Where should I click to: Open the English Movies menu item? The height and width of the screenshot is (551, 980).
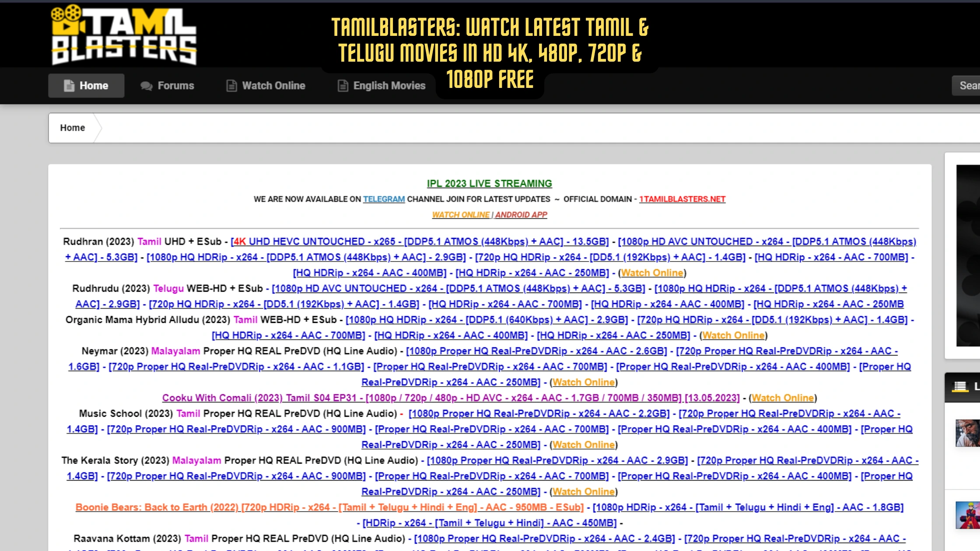[381, 86]
